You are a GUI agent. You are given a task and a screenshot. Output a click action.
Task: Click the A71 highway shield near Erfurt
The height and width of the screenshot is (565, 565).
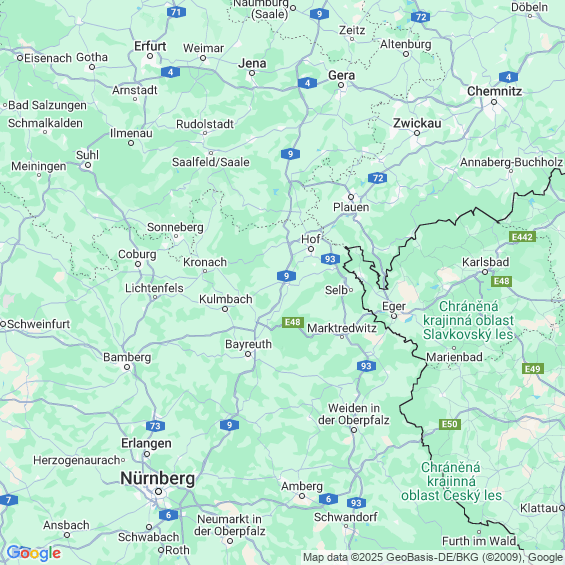176,12
